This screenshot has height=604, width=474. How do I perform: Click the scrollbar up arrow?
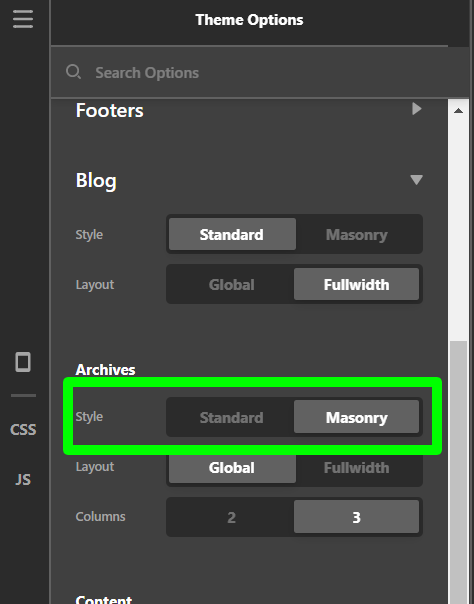coord(458,111)
